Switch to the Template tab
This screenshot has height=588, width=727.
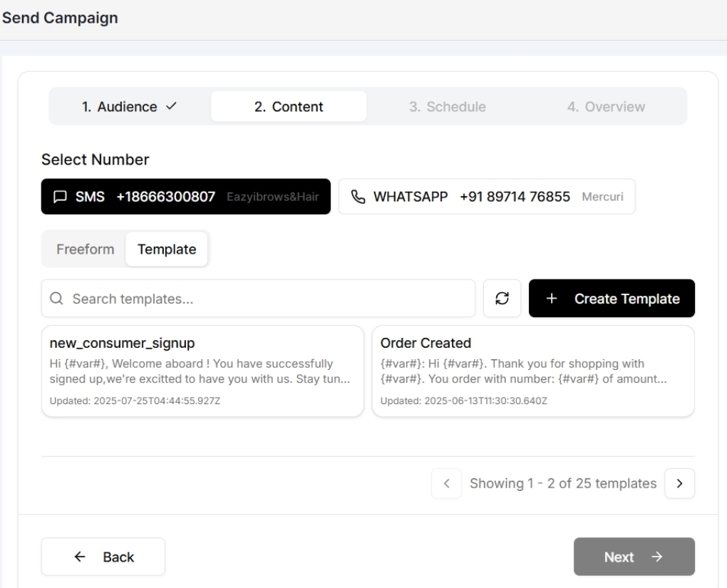(x=167, y=249)
